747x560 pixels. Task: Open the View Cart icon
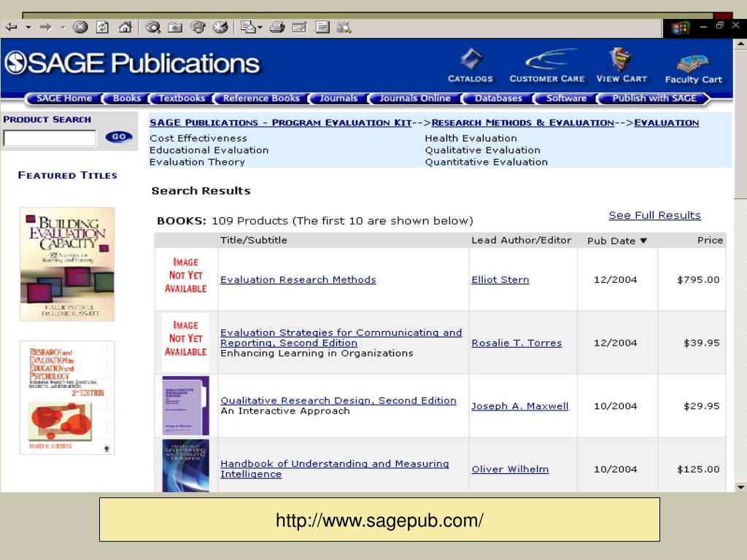point(622,66)
